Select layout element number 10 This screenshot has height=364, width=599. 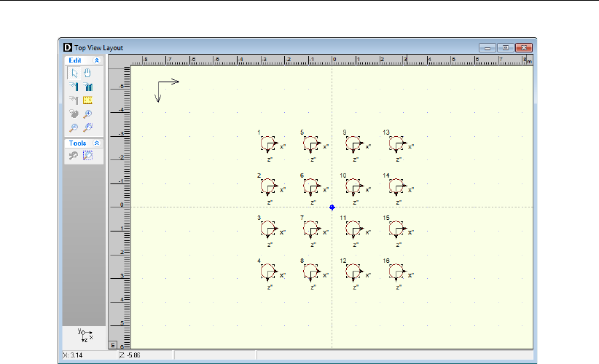(x=353, y=187)
